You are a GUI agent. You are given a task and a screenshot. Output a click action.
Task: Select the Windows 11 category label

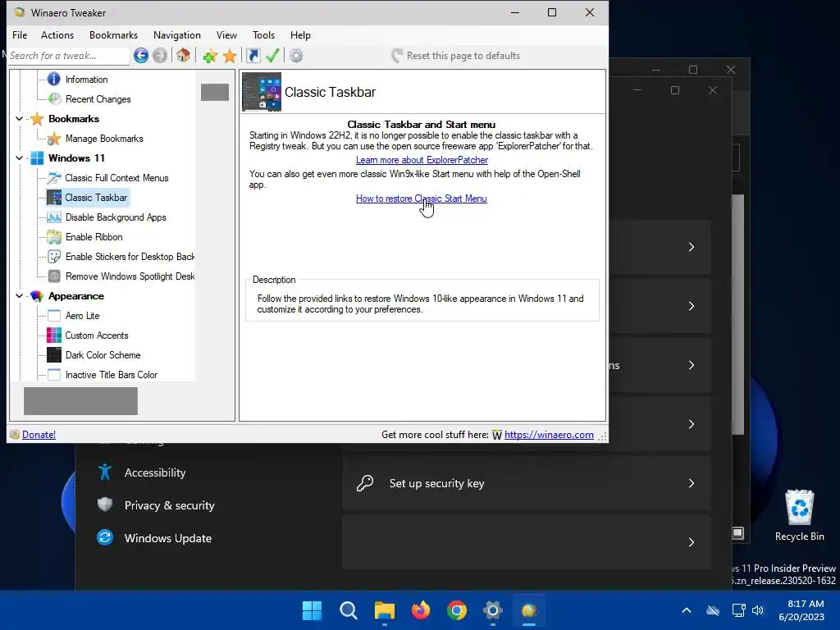[76, 158]
